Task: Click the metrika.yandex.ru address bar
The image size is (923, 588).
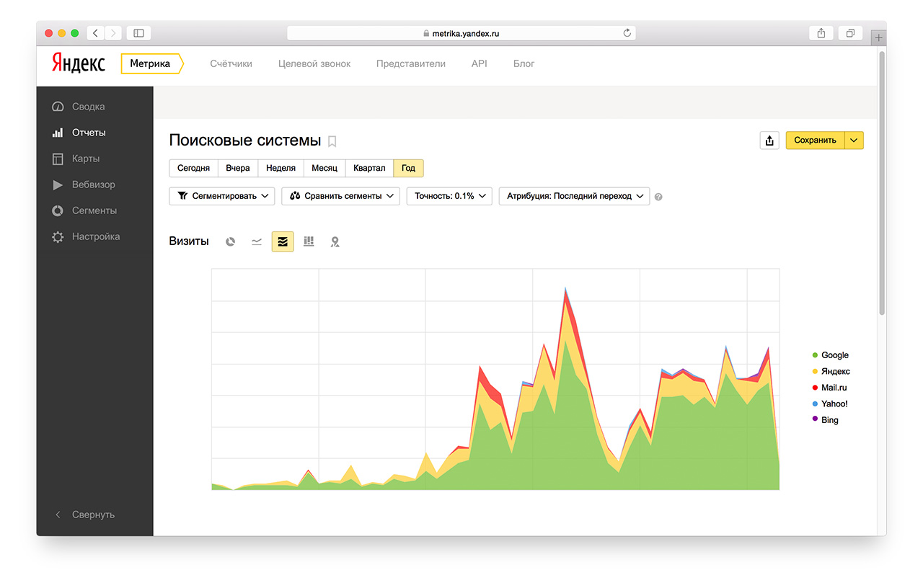Action: click(x=461, y=33)
